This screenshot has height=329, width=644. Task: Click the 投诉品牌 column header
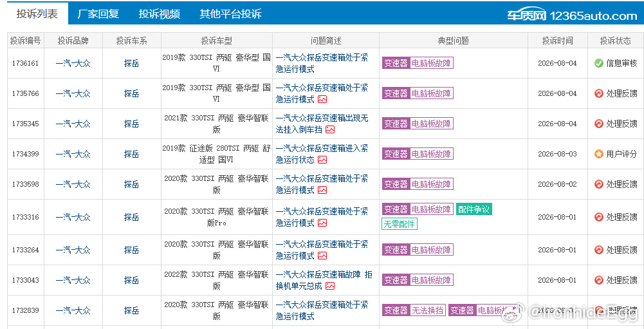pyautogui.click(x=73, y=41)
